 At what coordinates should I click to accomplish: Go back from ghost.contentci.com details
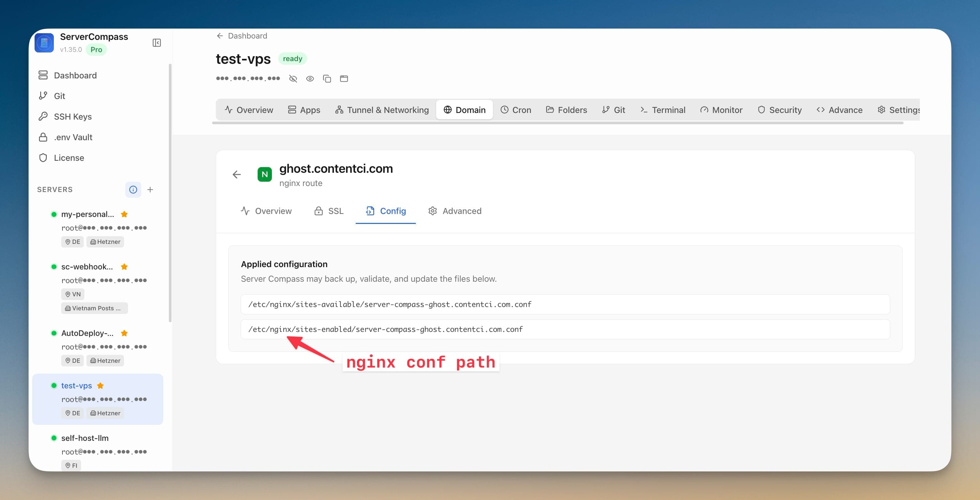(x=237, y=174)
